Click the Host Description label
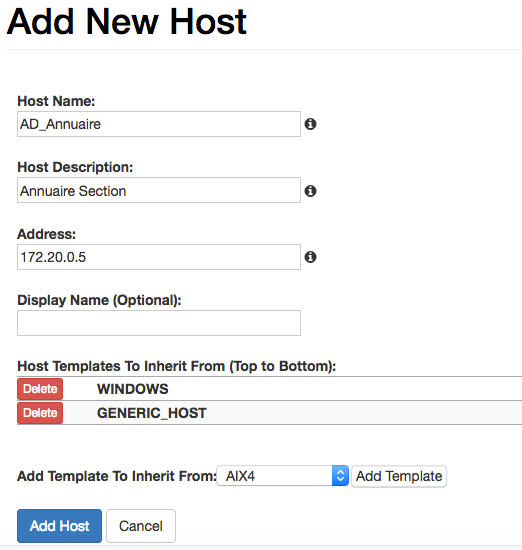This screenshot has height=550, width=522. click(75, 167)
